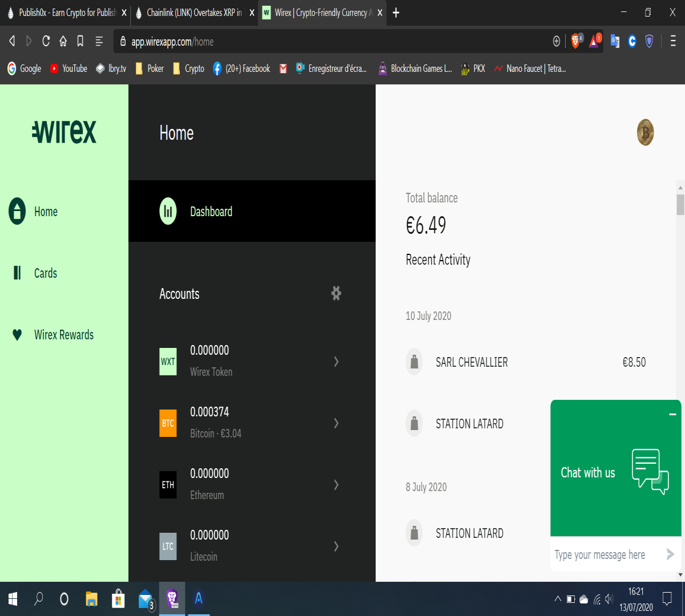Viewport: 685px width, 616px height.
Task: Bookmark this page icon
Action: click(x=80, y=41)
